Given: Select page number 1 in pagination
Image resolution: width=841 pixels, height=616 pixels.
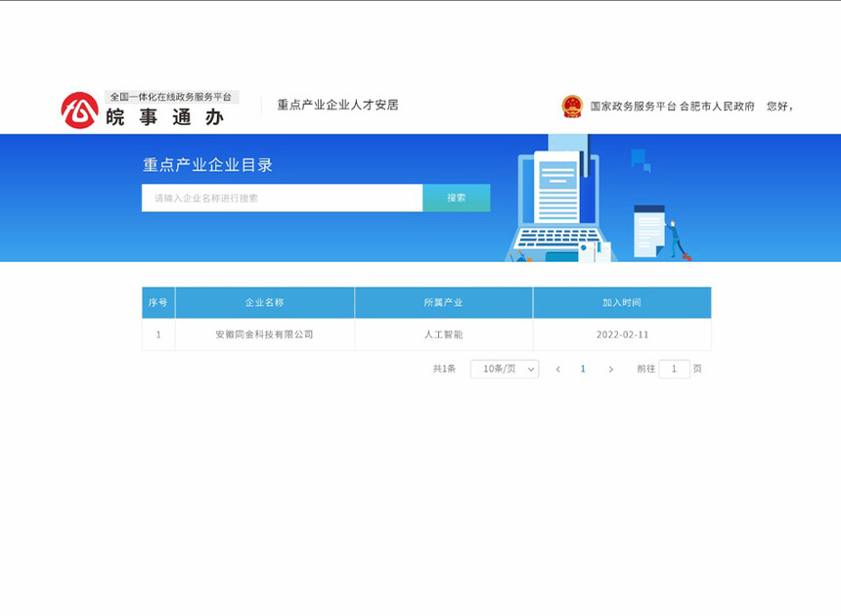Looking at the screenshot, I should coord(583,370).
